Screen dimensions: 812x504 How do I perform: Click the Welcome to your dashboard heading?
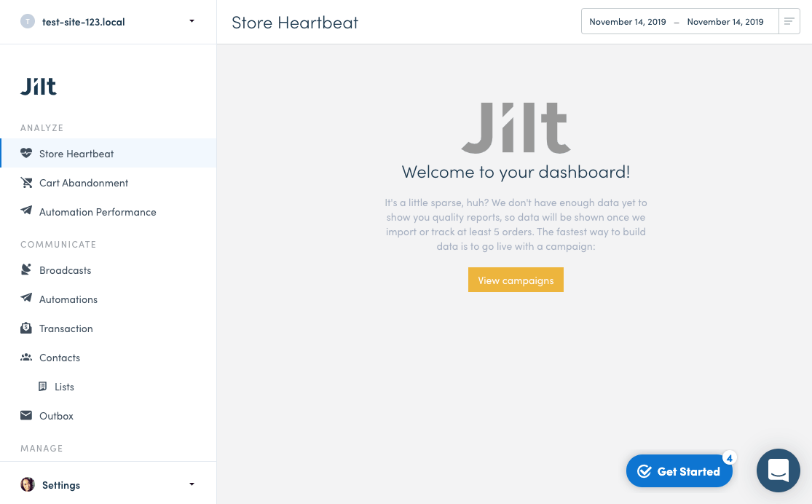coord(516,171)
